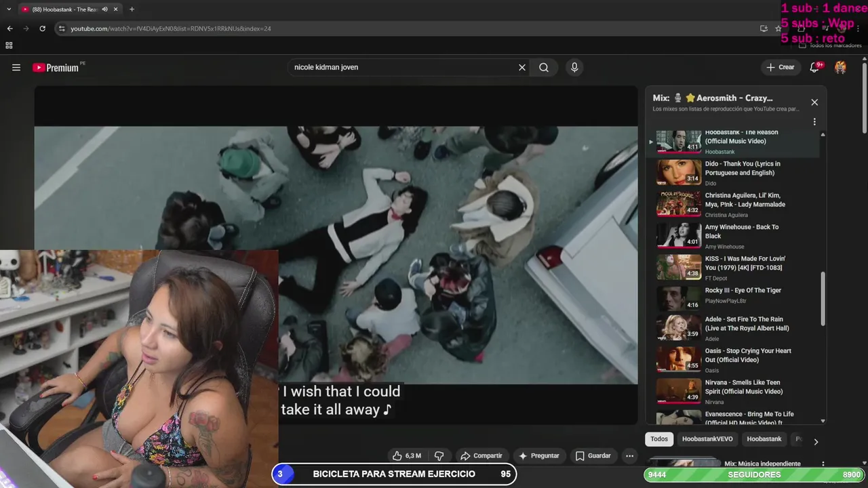Select the Todos filter chip
This screenshot has height=488, width=868.
tap(659, 439)
